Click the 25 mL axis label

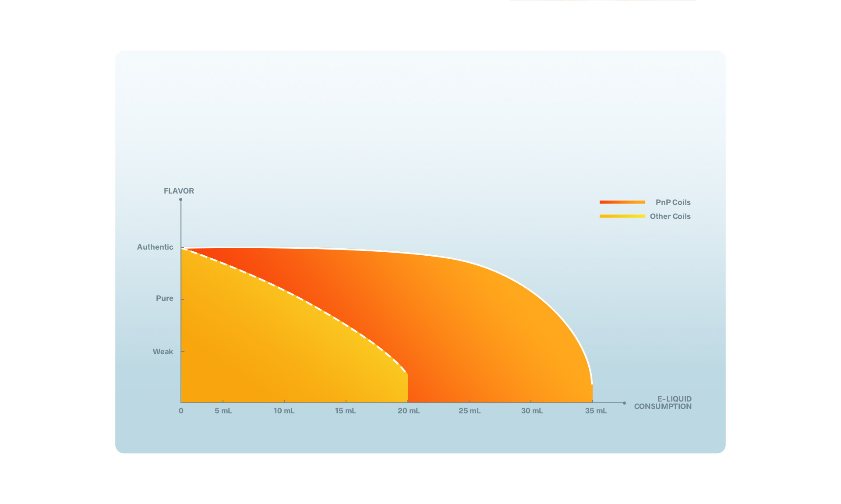[470, 411]
